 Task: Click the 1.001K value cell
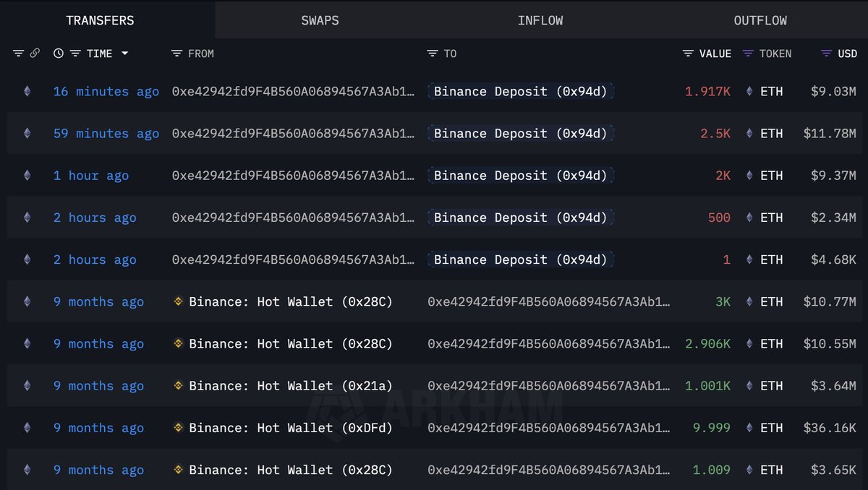click(707, 385)
